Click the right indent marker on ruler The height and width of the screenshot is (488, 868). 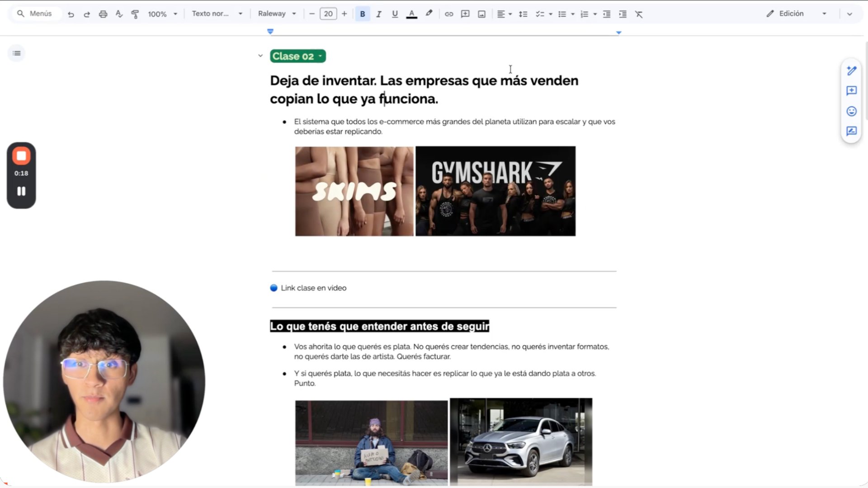point(619,33)
